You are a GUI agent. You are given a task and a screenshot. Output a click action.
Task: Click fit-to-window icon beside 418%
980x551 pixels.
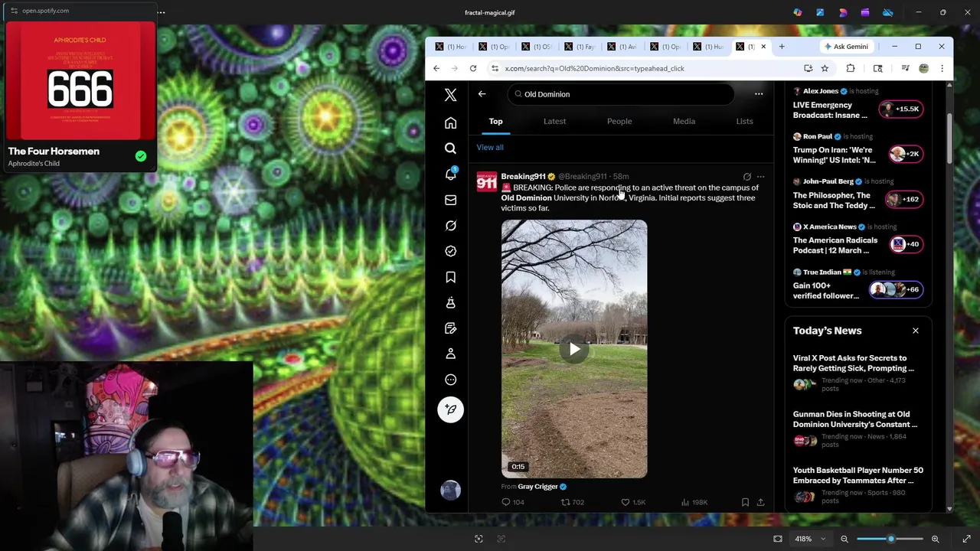778,539
